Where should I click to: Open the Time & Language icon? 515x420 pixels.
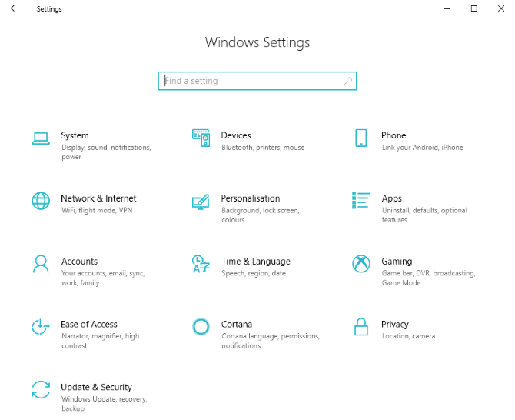click(x=201, y=264)
